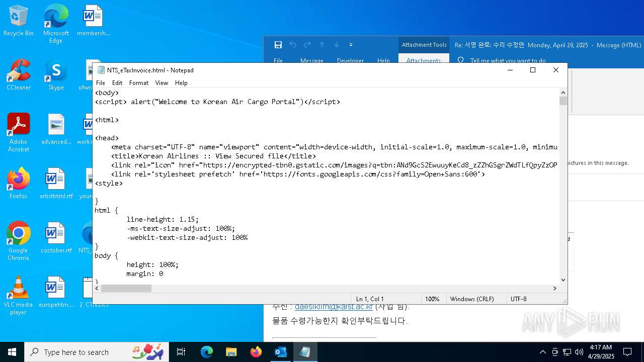Click the Undo icon in the Outlook toolbar
Viewport: 644px width, 362px height.
[293, 45]
